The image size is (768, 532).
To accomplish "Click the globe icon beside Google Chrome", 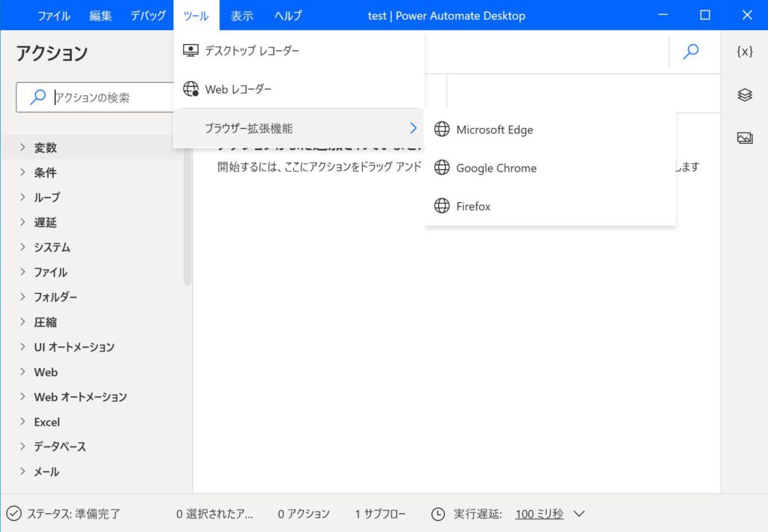I will pos(442,167).
